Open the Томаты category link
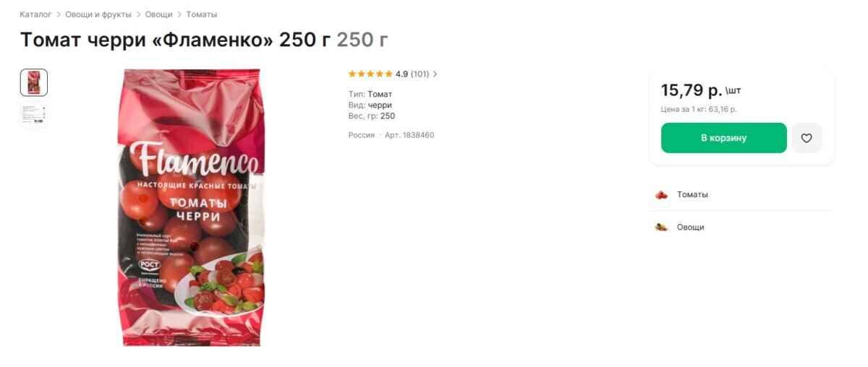The image size is (868, 367). [692, 194]
